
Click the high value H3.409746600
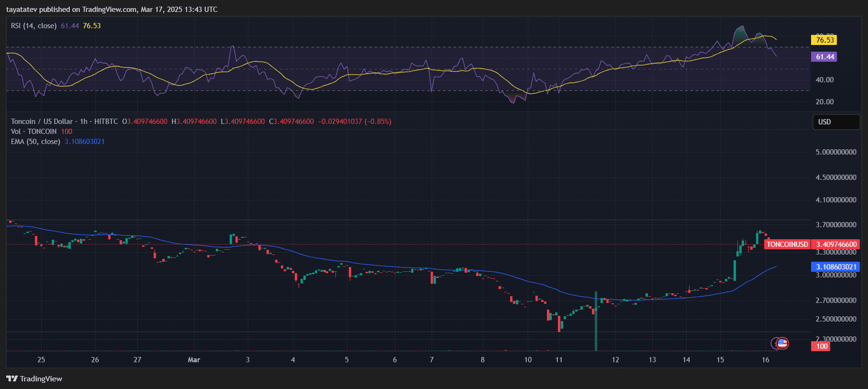coord(194,122)
